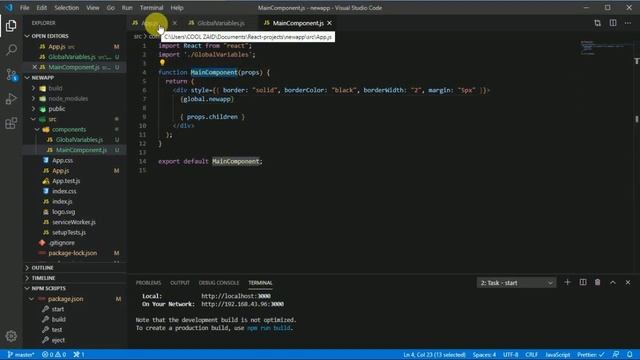Open App.css in the file tree

(62, 160)
